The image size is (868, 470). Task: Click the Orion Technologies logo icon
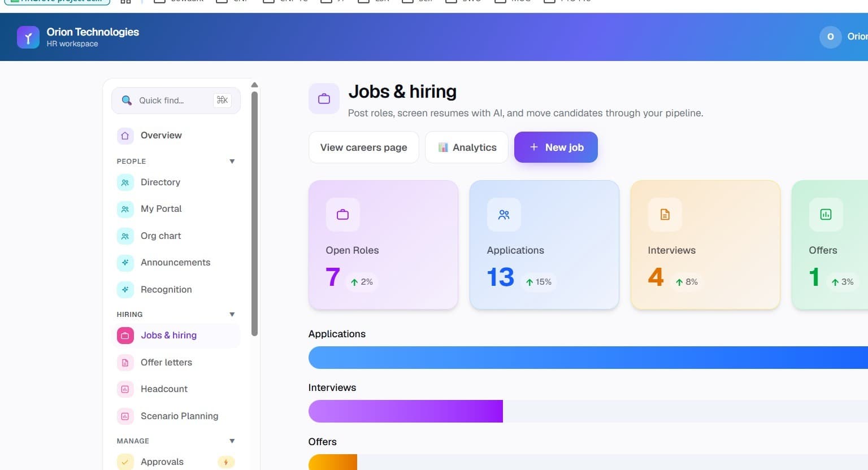coord(28,37)
